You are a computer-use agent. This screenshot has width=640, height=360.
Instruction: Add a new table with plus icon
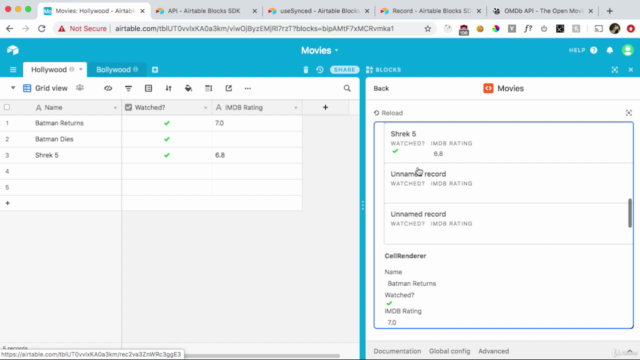(155, 70)
